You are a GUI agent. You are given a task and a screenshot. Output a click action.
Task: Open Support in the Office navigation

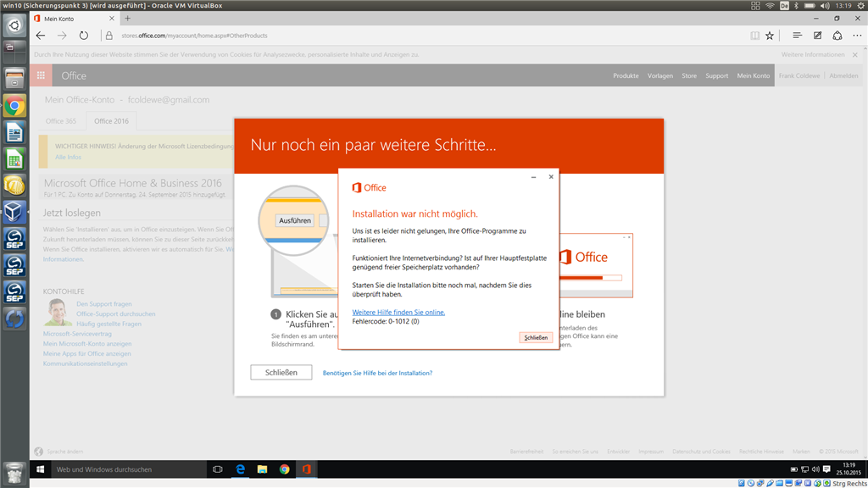click(x=717, y=75)
